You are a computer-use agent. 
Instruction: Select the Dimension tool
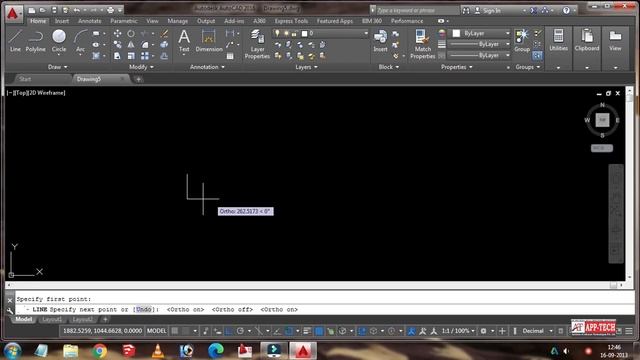(x=209, y=41)
